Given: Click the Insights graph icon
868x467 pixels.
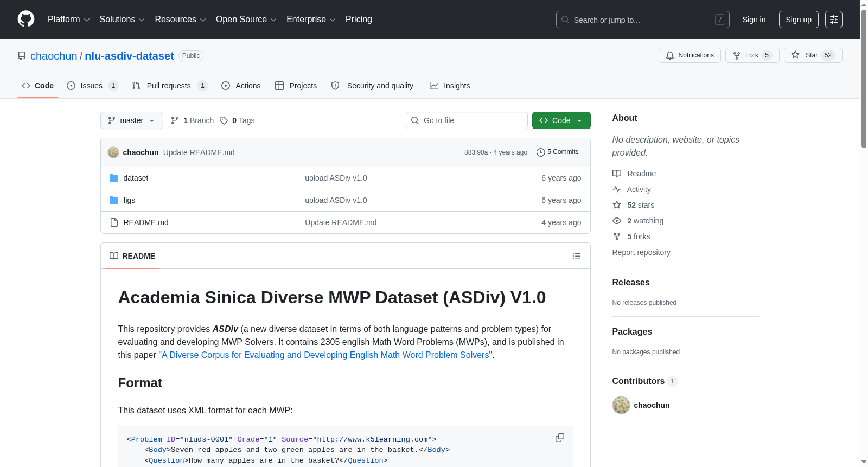Looking at the screenshot, I should [434, 86].
